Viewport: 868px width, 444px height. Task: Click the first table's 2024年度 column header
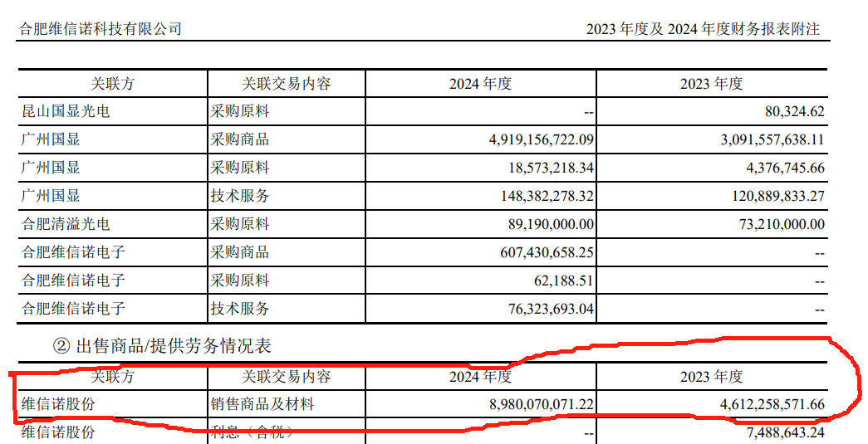tap(480, 84)
